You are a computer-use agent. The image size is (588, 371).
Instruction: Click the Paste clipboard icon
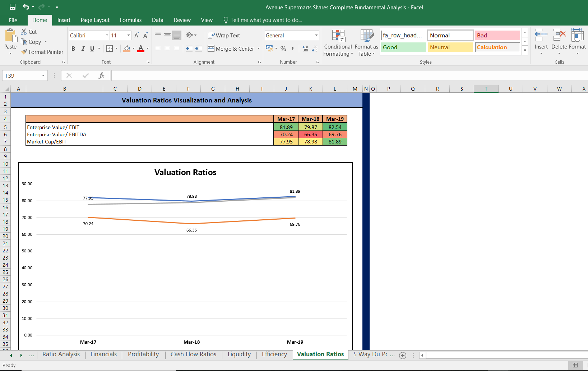[10, 36]
